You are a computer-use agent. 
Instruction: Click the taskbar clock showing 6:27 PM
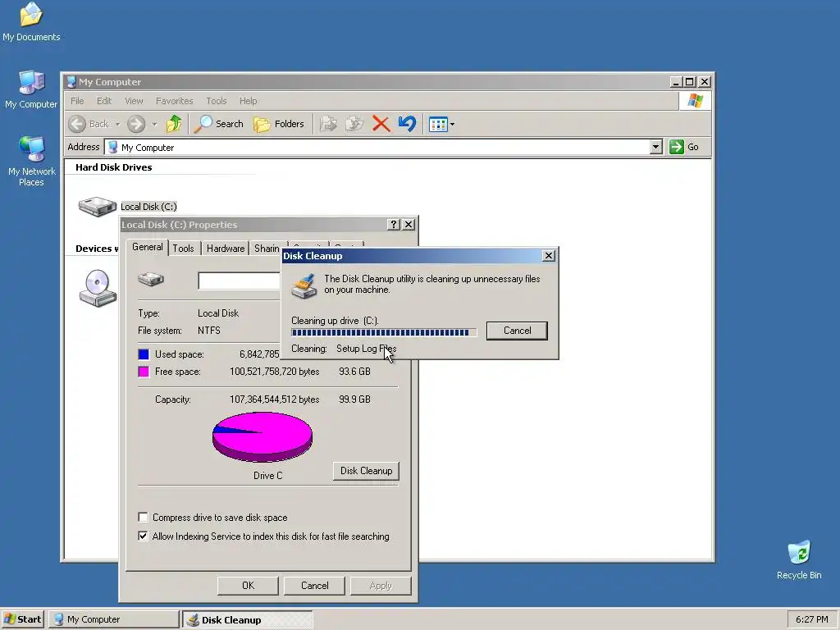[811, 619]
